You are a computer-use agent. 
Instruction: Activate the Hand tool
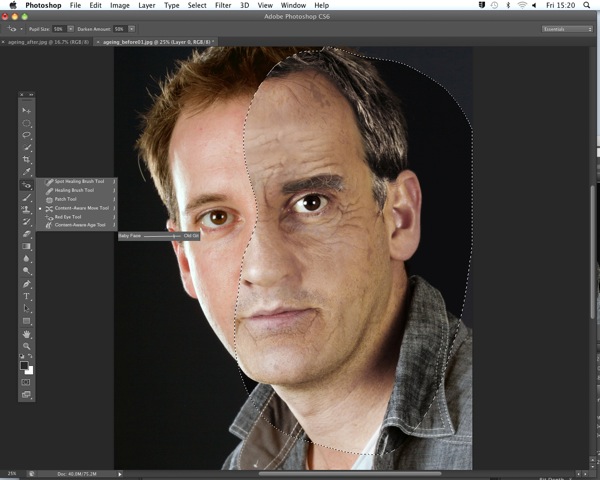26,334
